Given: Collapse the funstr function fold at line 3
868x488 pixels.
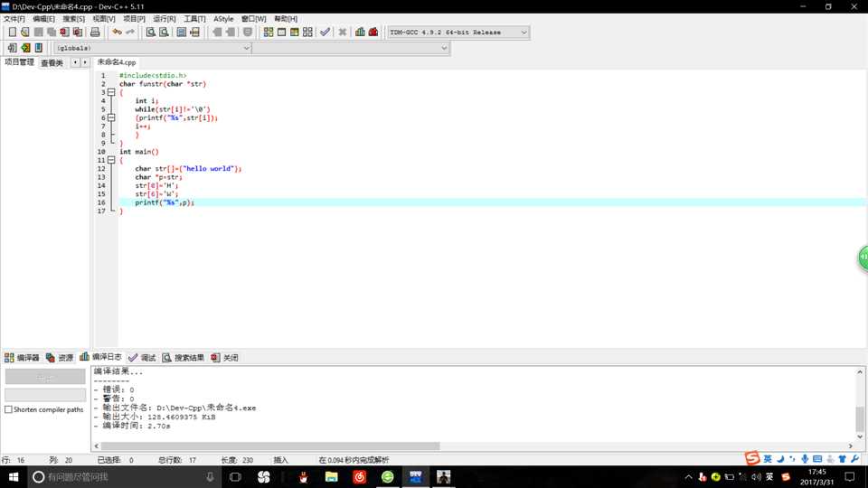Looking at the screenshot, I should (111, 92).
